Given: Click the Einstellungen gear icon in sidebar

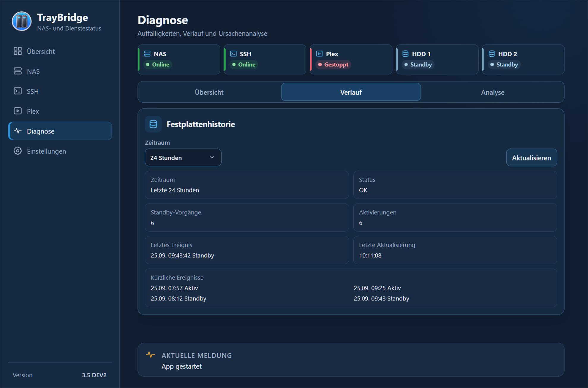Looking at the screenshot, I should tap(18, 151).
